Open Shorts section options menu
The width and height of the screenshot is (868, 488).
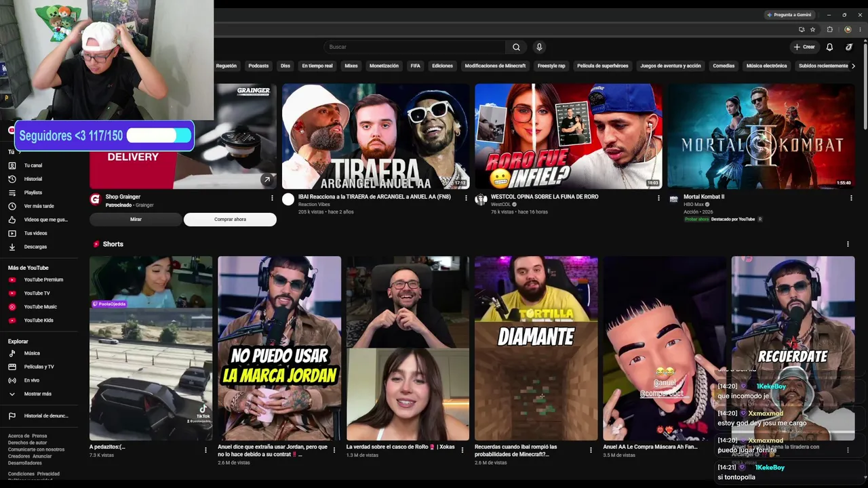pos(848,244)
